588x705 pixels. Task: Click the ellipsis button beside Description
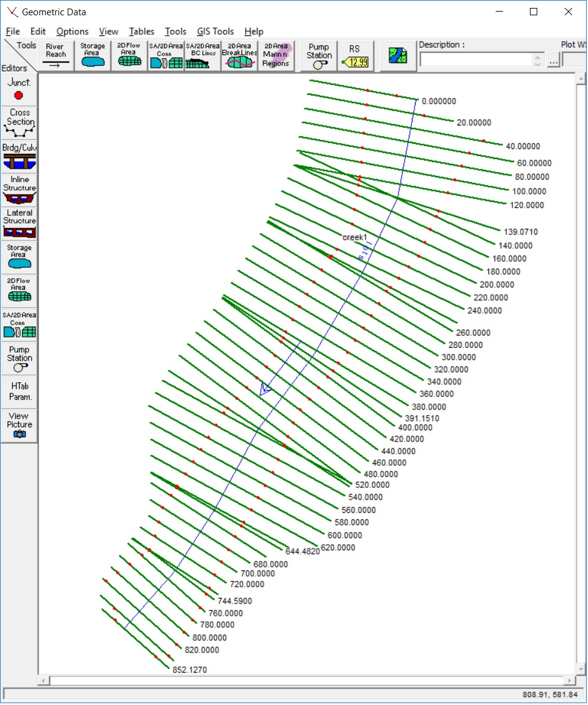[553, 60]
